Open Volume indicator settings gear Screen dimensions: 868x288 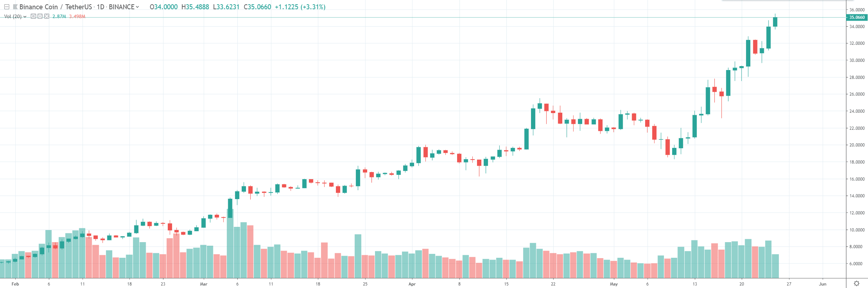coord(40,16)
